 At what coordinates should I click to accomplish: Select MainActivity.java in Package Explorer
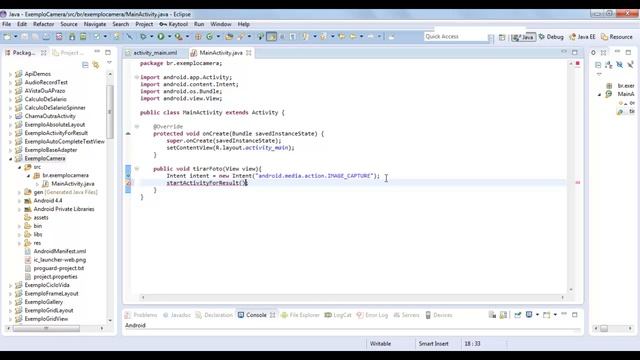tap(73, 184)
